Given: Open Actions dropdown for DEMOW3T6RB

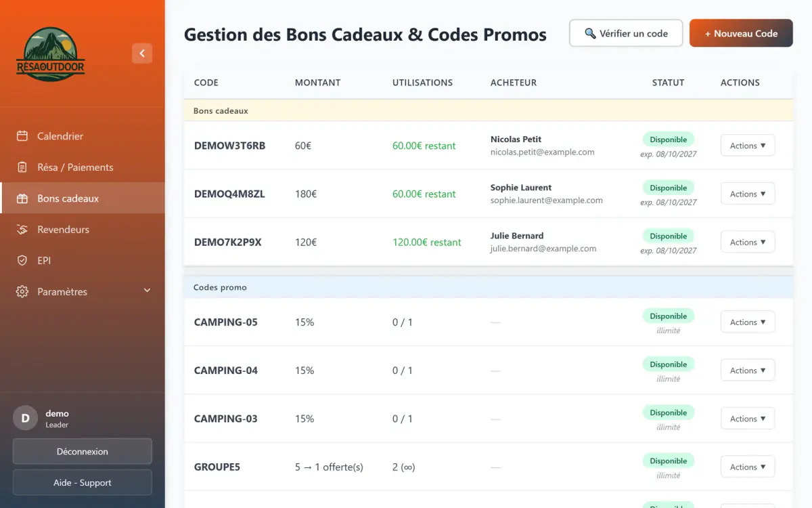Looking at the screenshot, I should point(748,146).
